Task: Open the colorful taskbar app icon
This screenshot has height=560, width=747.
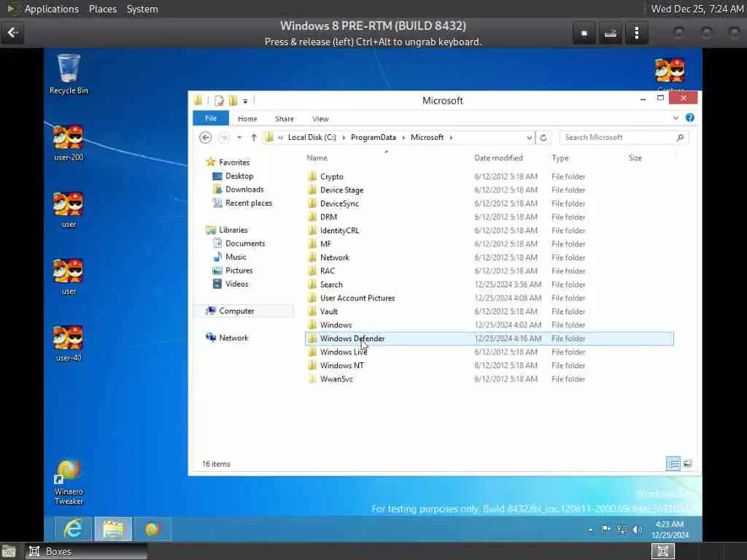Action: [x=152, y=529]
